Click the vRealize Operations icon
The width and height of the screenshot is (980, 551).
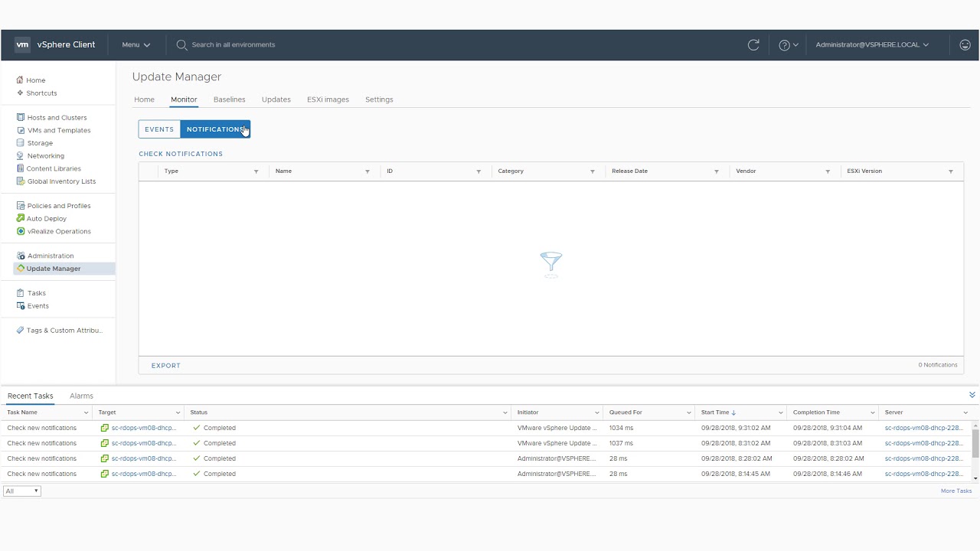[21, 231]
